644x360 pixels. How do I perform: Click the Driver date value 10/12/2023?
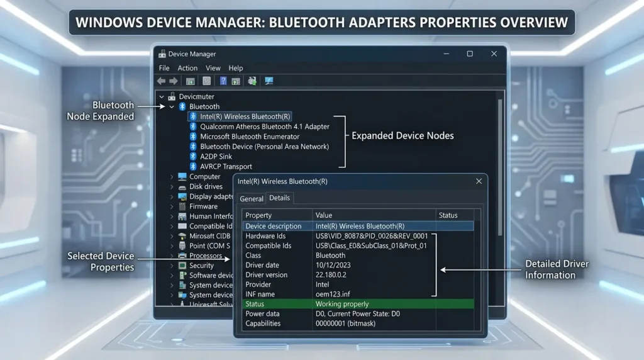pos(333,265)
